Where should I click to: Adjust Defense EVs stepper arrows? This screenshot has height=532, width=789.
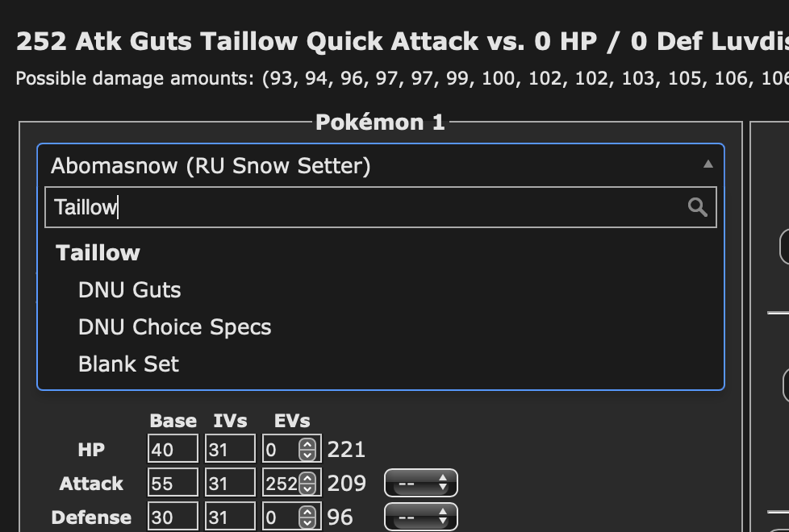click(307, 517)
